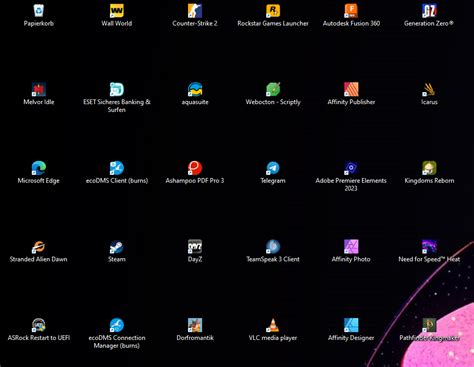The image size is (474, 367).
Task: Select the Autodesk Fusion 360 shortcut
Action: click(351, 11)
